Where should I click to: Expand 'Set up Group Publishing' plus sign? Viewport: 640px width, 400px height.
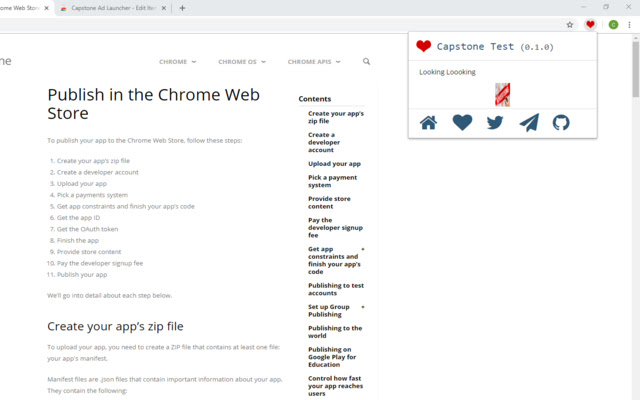(x=362, y=307)
